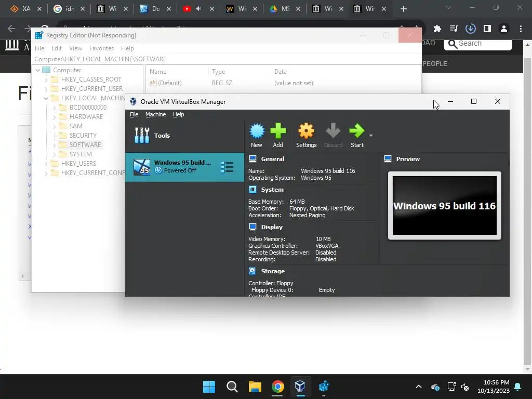The image size is (532, 399).
Task: Open the VirtualBox Machine menu
Action: click(x=156, y=114)
